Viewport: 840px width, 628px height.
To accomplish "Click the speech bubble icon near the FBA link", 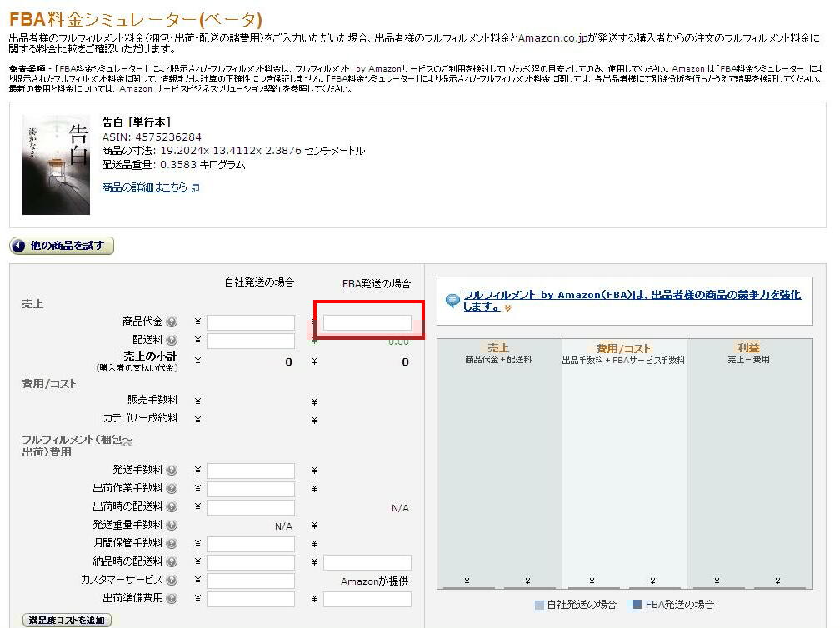I will pyautogui.click(x=451, y=300).
